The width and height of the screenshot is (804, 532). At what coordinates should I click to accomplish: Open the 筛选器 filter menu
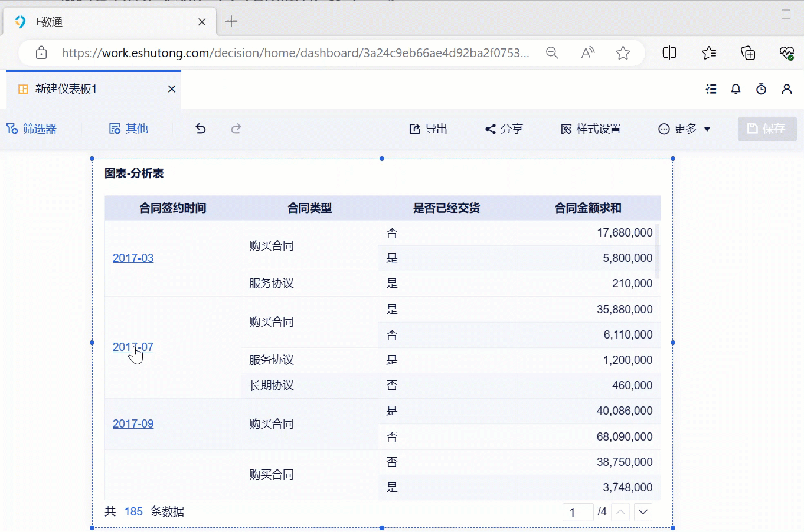(32, 129)
